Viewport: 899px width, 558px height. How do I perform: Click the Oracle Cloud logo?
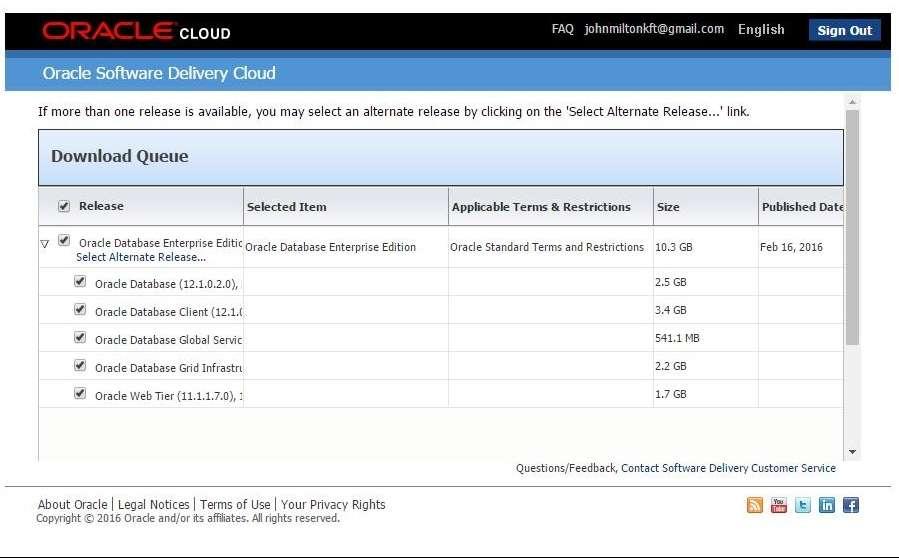pyautogui.click(x=136, y=31)
